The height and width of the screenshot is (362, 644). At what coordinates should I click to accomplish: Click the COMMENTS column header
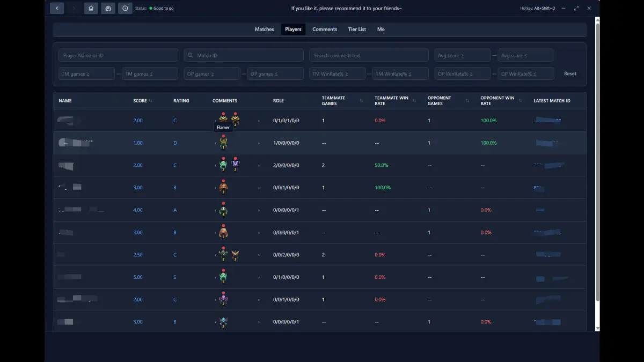click(x=225, y=101)
